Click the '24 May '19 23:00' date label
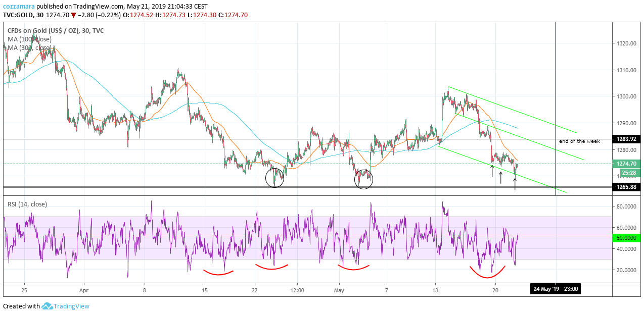Viewport: 644px width, 315px height. click(555, 289)
